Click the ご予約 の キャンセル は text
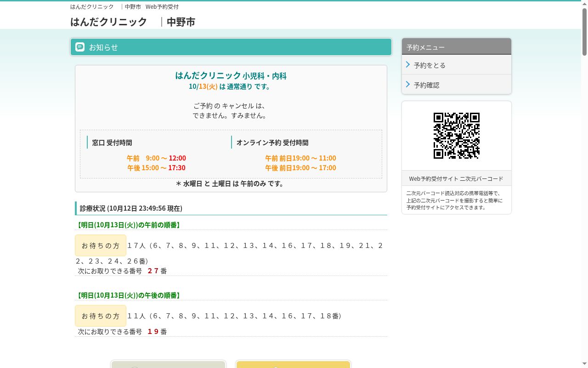The height and width of the screenshot is (368, 588). pyautogui.click(x=230, y=106)
